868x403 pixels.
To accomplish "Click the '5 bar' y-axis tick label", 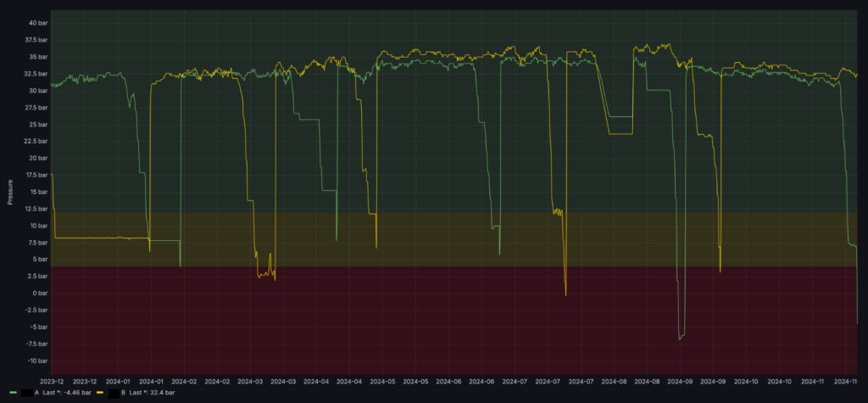I will pyautogui.click(x=39, y=260).
